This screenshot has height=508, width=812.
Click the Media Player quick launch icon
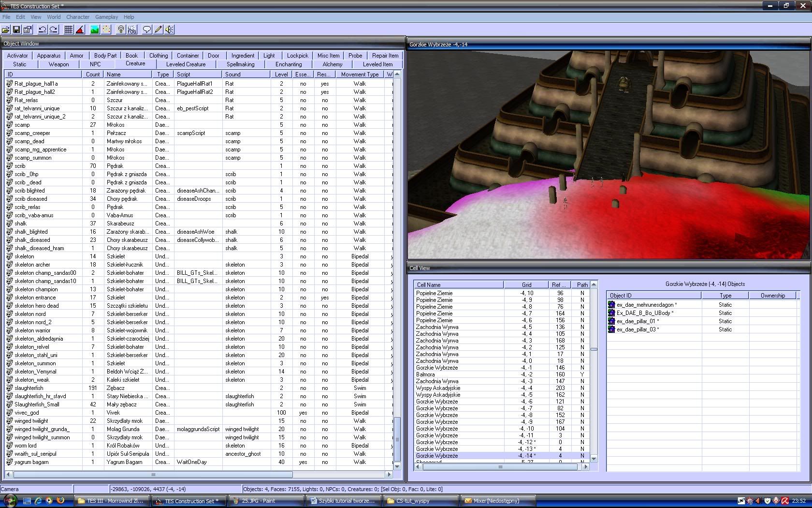pyautogui.click(x=49, y=501)
